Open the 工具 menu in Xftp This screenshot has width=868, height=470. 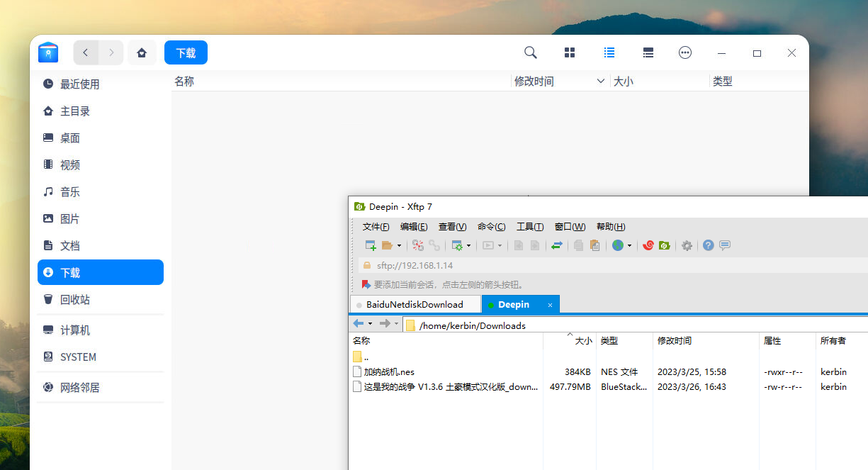pyautogui.click(x=529, y=226)
